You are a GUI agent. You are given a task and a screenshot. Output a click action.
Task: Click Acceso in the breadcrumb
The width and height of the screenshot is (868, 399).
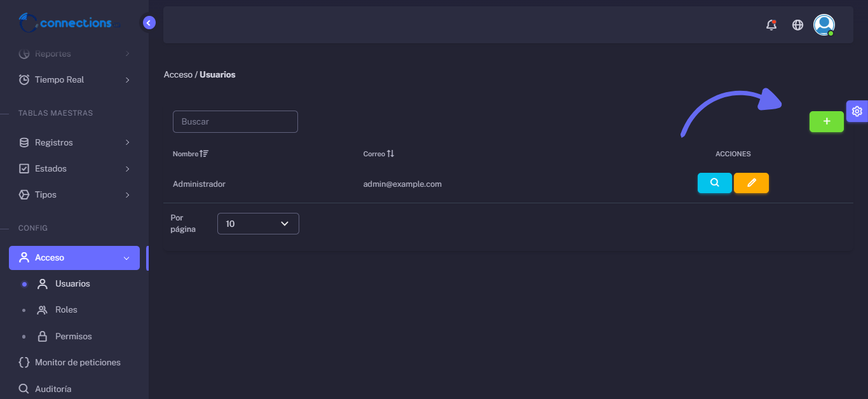pyautogui.click(x=178, y=74)
